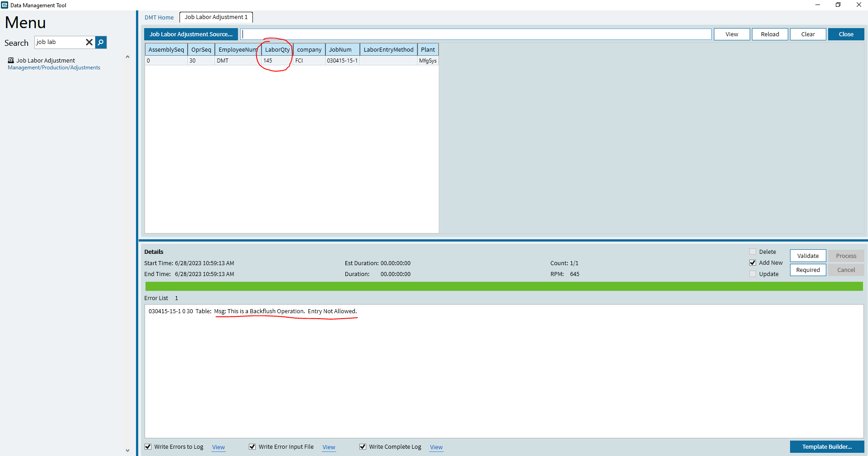Close the Data Management Tool window
Viewport: 868px width, 456px height.
(x=858, y=5)
